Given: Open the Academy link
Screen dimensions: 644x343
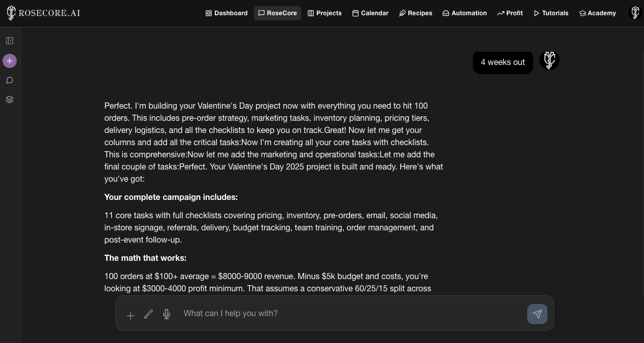Looking at the screenshot, I should [x=597, y=13].
